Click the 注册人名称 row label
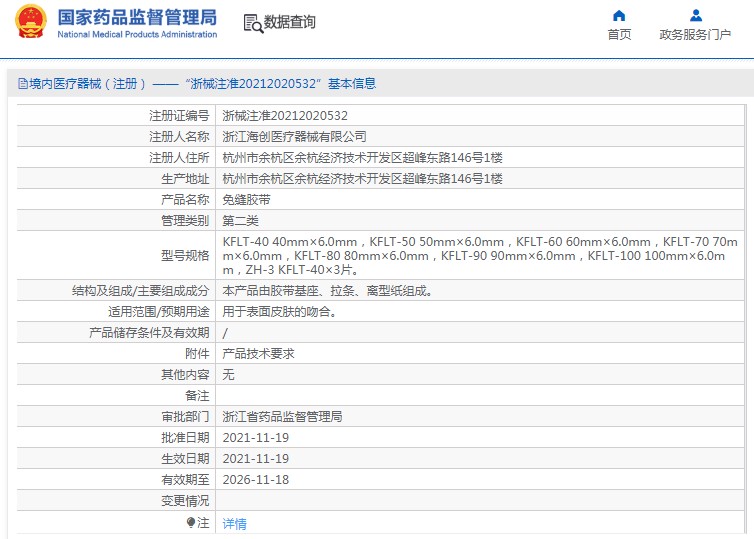The image size is (754, 539). pos(179,137)
